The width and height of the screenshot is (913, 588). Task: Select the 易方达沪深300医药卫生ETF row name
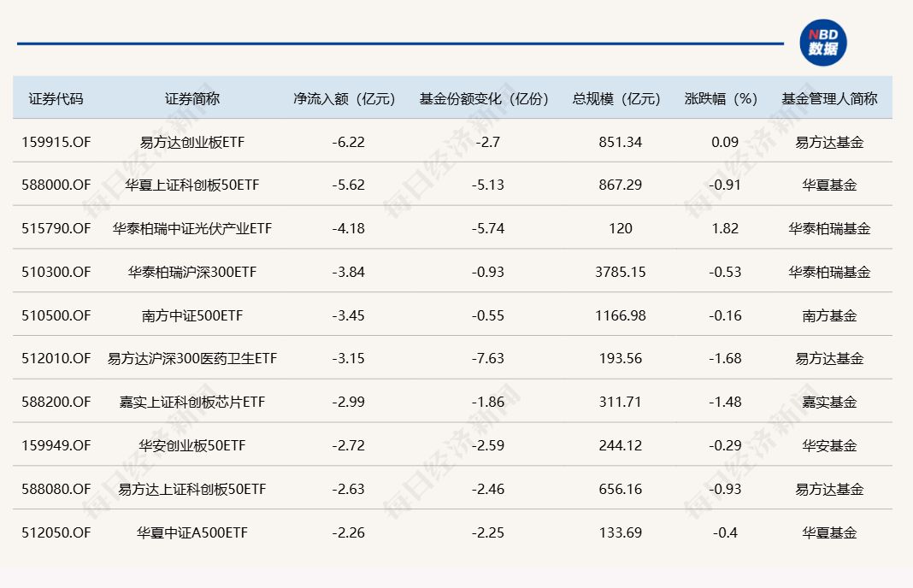coord(192,358)
